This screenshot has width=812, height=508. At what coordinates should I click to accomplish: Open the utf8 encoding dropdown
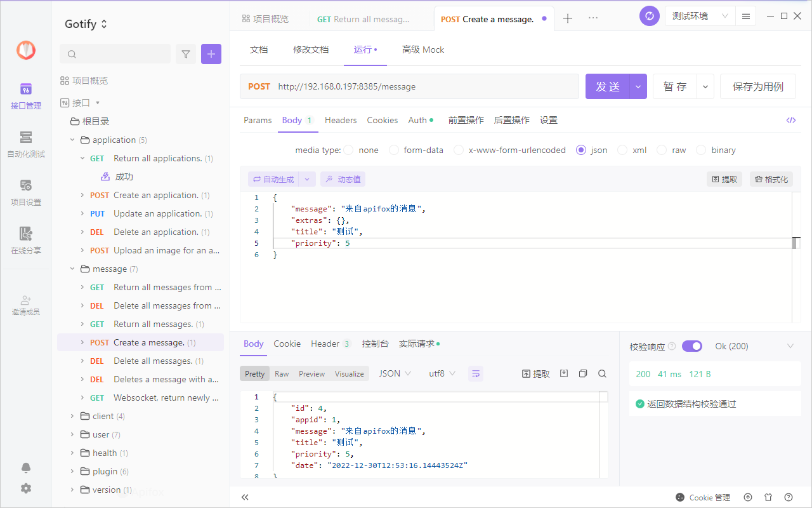pyautogui.click(x=442, y=373)
